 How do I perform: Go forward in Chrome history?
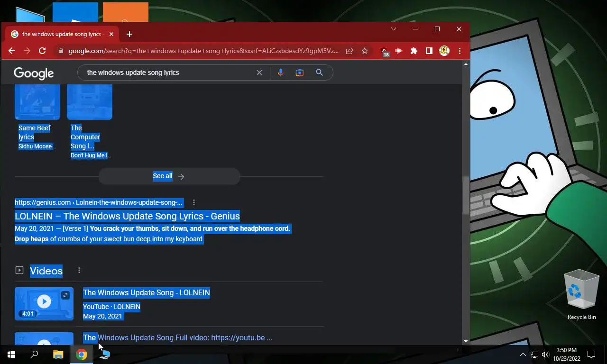(x=27, y=51)
